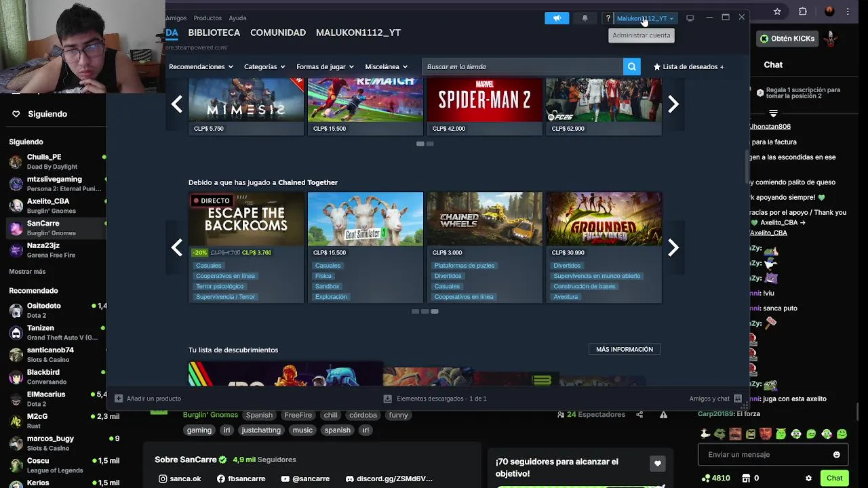
Task: Open the @sancarre YouTube link
Action: click(305, 479)
